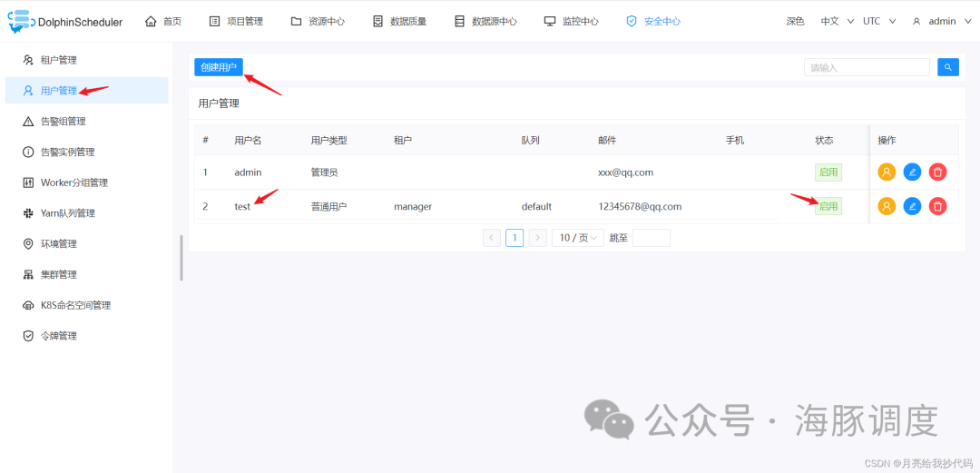Open Worker分组管理 in sidebar
980x473 pixels.
(x=86, y=182)
